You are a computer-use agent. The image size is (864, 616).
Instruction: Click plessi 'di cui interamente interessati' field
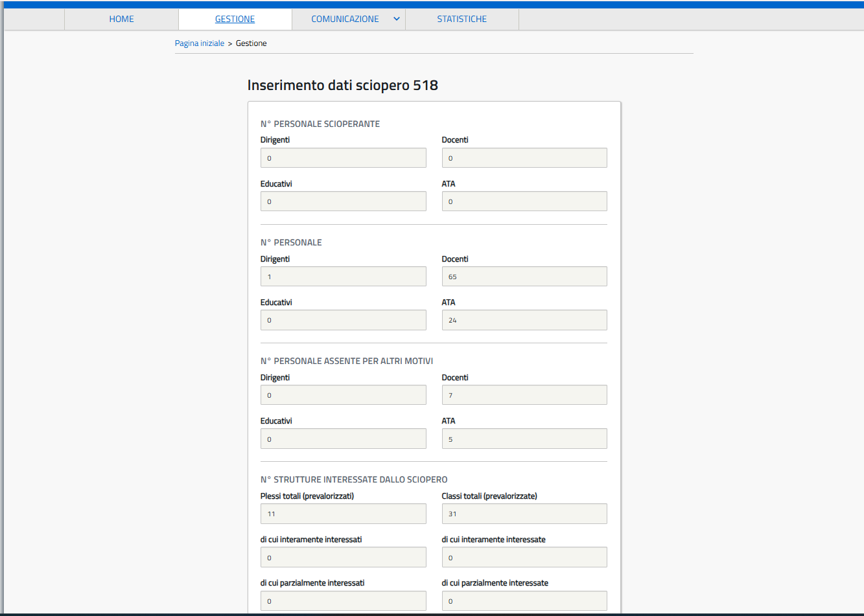[x=343, y=558]
